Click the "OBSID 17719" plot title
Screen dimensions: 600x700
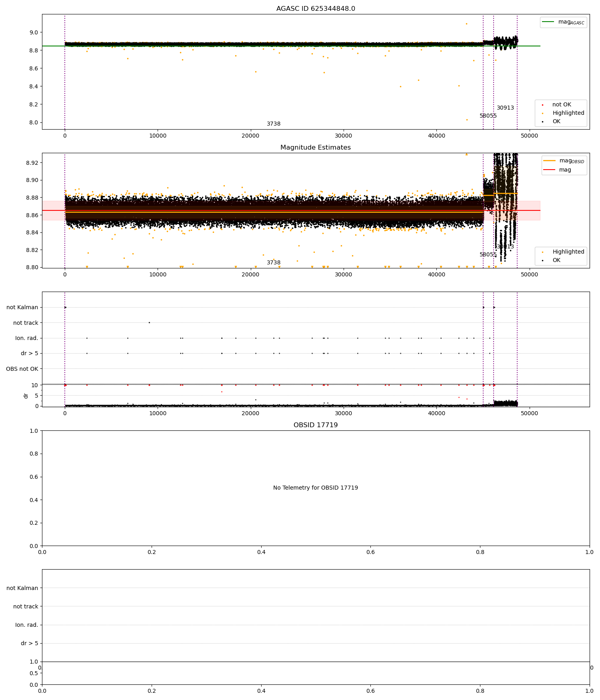[316, 425]
